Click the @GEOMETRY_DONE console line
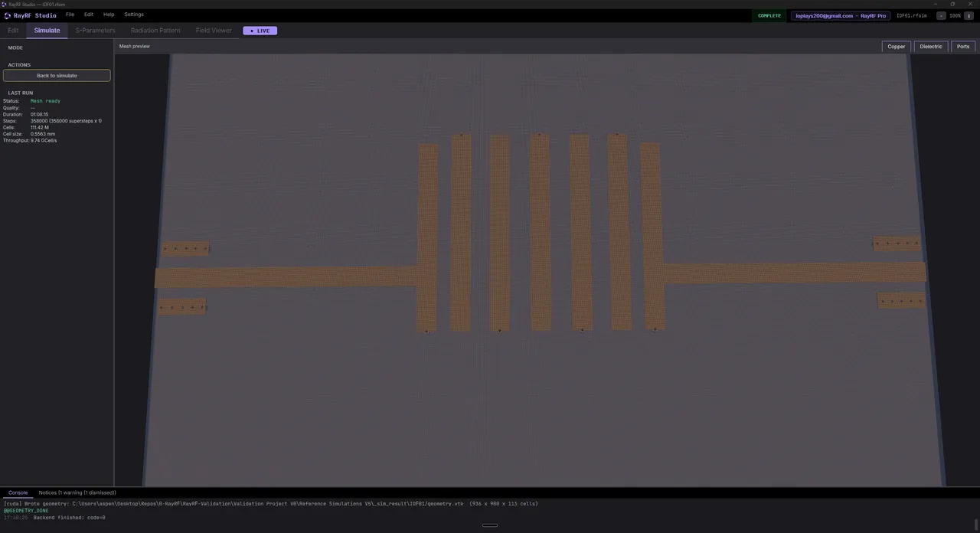Screen dimensions: 980x533 coord(26,511)
